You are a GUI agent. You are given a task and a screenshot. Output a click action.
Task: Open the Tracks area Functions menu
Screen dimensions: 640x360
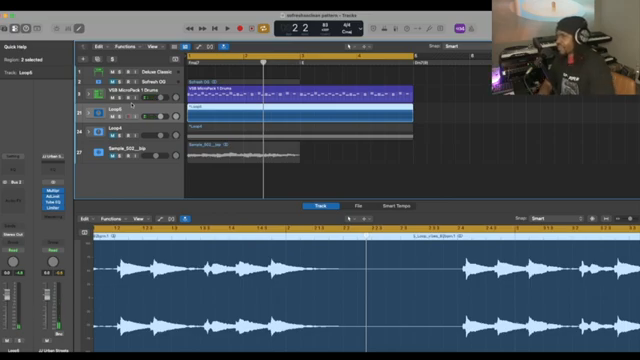127,47
